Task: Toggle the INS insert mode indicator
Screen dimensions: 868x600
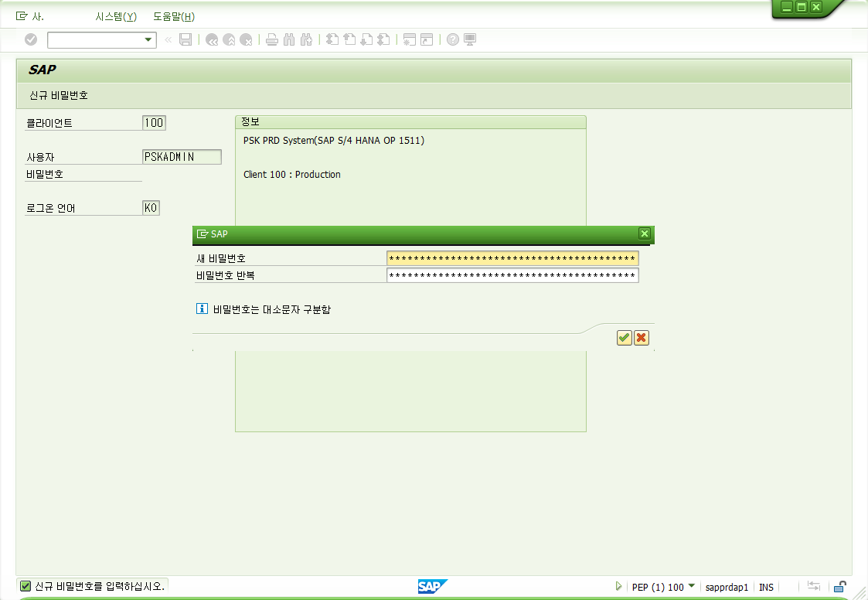Action: (766, 588)
